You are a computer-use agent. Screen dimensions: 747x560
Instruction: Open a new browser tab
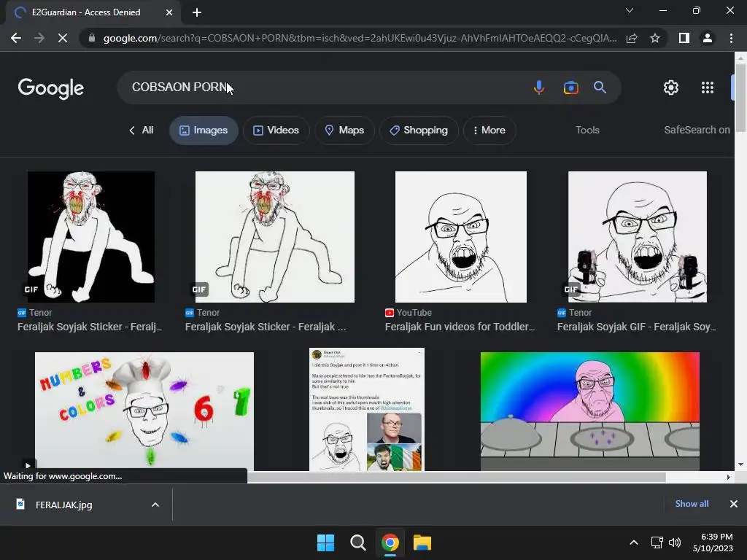[x=197, y=12]
